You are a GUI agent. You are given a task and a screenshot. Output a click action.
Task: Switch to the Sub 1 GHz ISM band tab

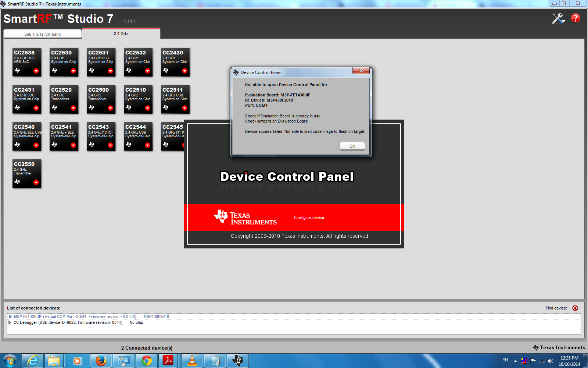pyautogui.click(x=43, y=34)
